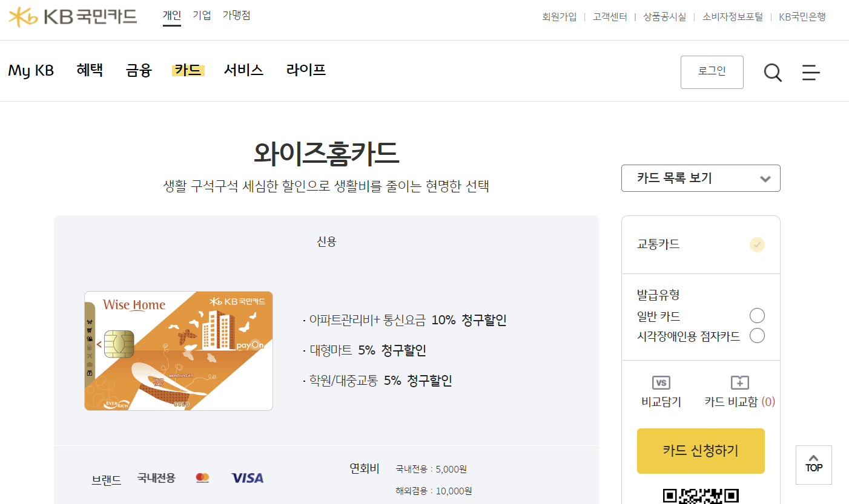Click the Mastercard brand logo
This screenshot has width=849, height=504.
point(203,478)
